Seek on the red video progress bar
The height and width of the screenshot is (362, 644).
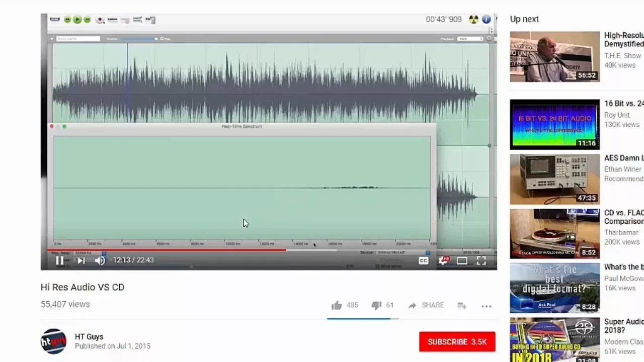167,250
